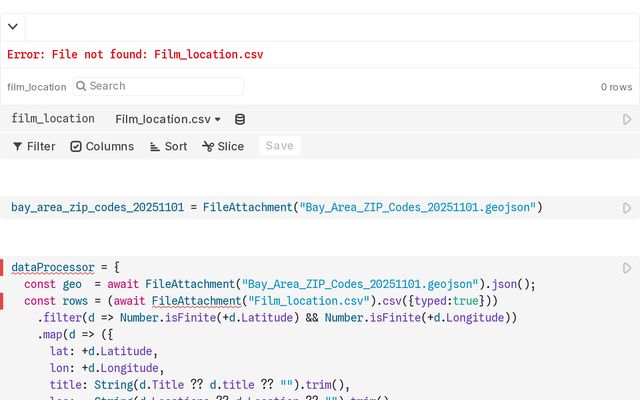
Task: Click the dataProcessor variable name in code
Action: [x=52, y=268]
